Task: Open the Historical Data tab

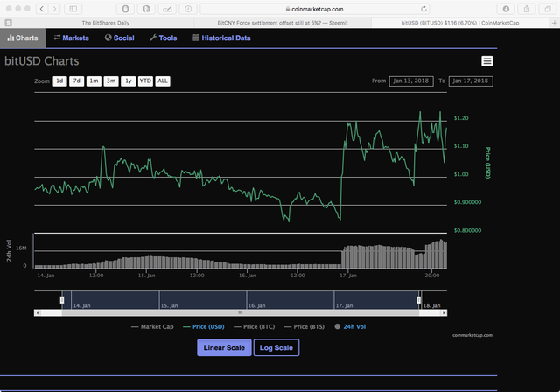Action: tap(221, 38)
